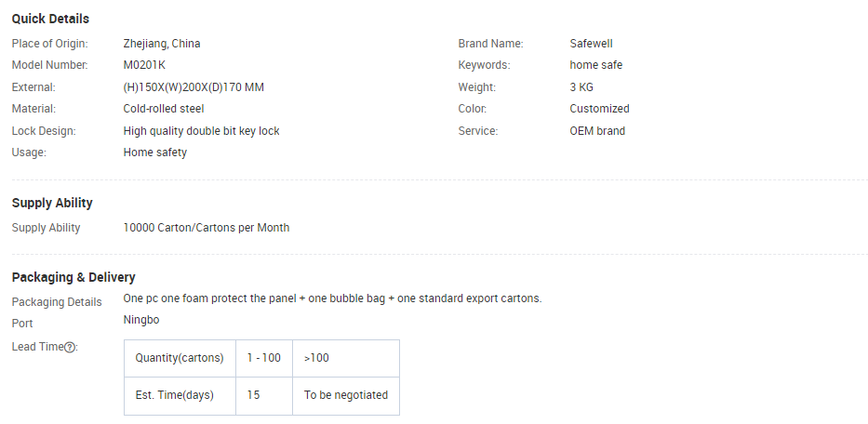The width and height of the screenshot is (868, 424).
Task: Select the model number M0201K value
Action: (144, 65)
